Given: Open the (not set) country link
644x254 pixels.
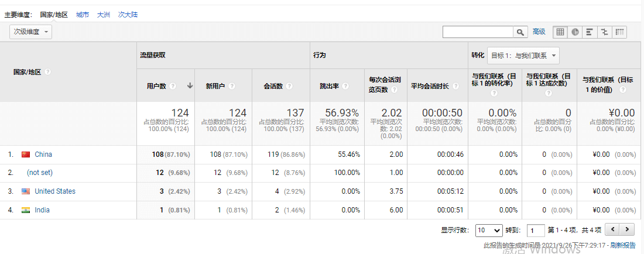Looking at the screenshot, I should tap(40, 173).
